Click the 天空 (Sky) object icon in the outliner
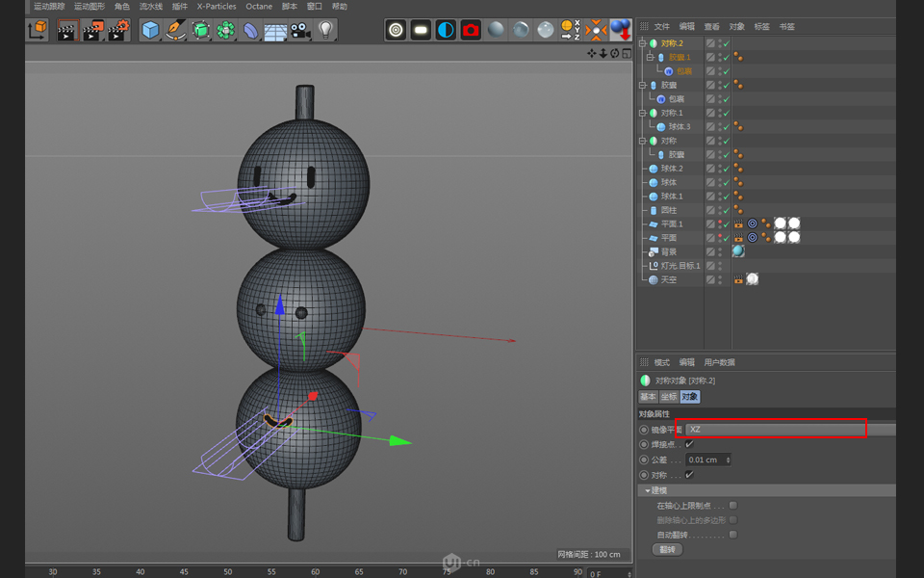Screen dimensions: 924x578 pyautogui.click(x=652, y=279)
